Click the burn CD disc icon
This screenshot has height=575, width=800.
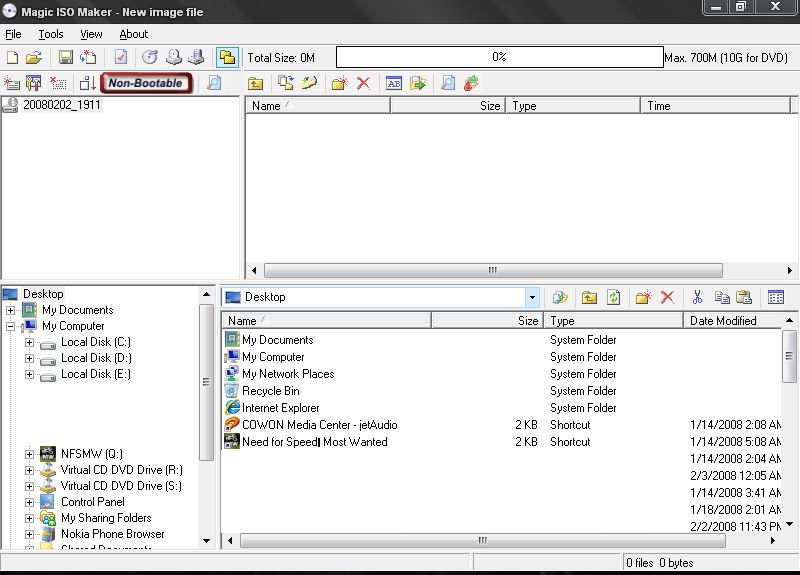click(x=150, y=57)
